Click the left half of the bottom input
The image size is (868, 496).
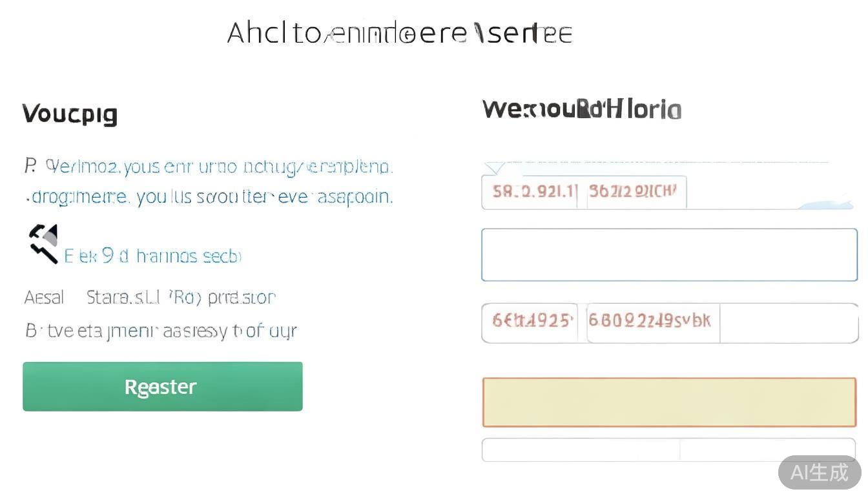coord(581,449)
